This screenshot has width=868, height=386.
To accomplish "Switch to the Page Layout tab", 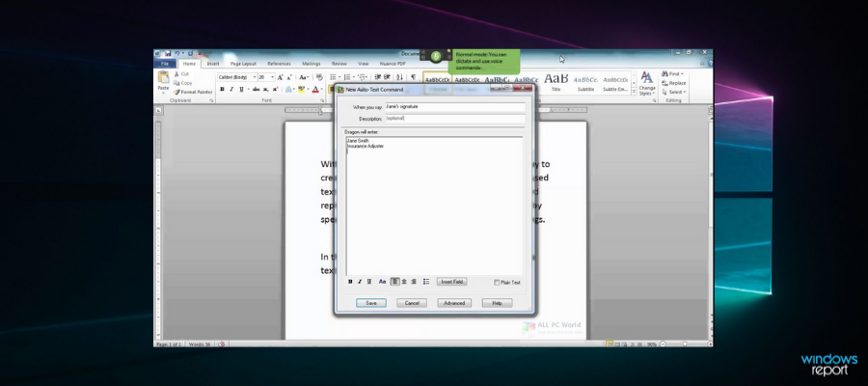I will tap(243, 64).
